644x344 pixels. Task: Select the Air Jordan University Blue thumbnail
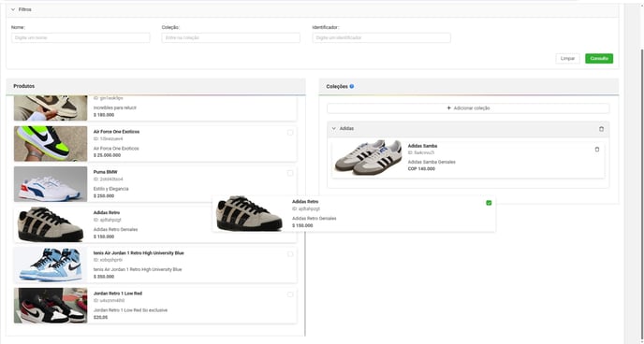point(51,265)
